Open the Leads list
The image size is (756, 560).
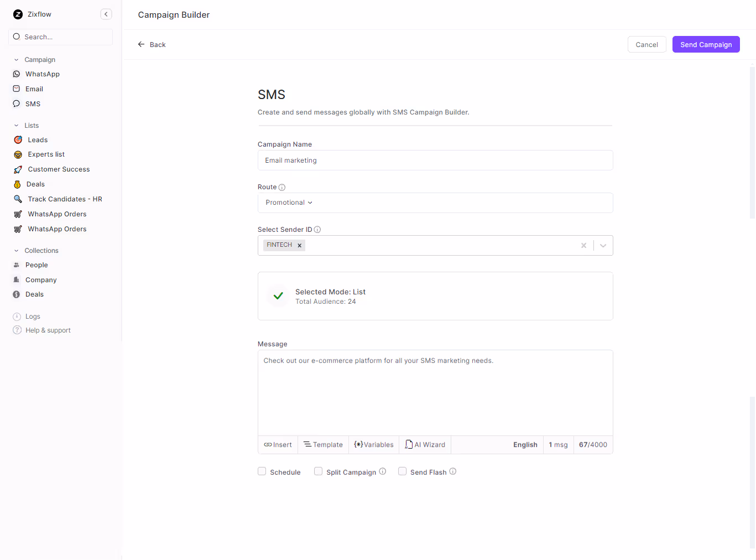click(38, 140)
